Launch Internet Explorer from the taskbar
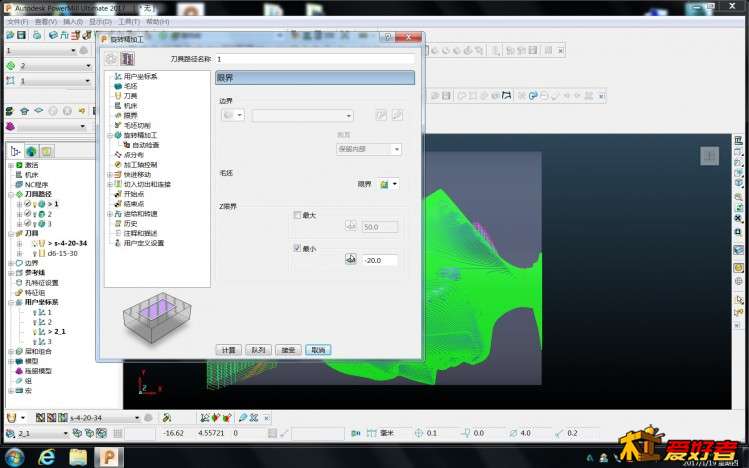The height and width of the screenshot is (468, 749). pyautogui.click(x=46, y=457)
